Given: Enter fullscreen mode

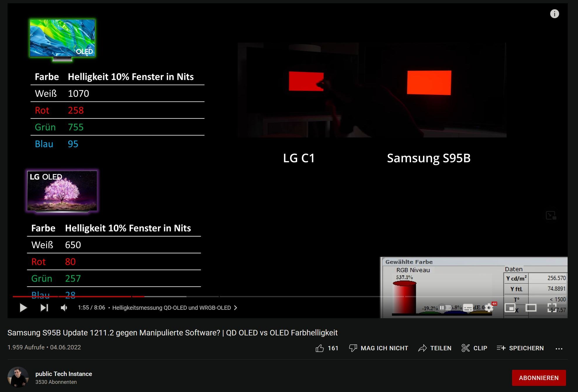Looking at the screenshot, I should (x=552, y=308).
